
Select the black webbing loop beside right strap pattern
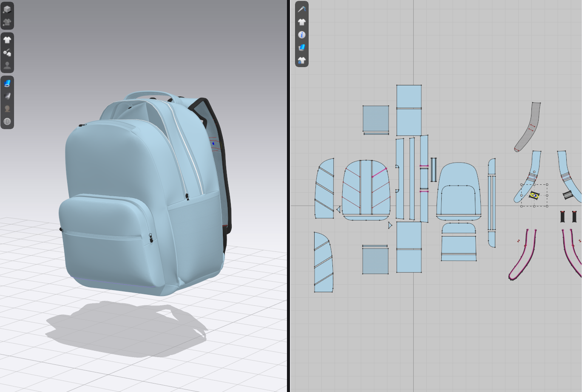pos(568,195)
